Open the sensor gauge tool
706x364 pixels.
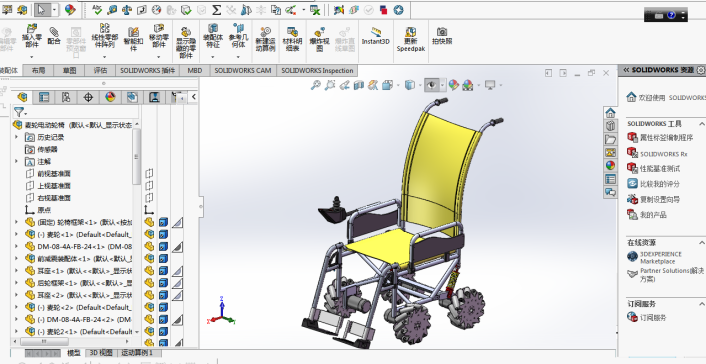click(x=156, y=10)
